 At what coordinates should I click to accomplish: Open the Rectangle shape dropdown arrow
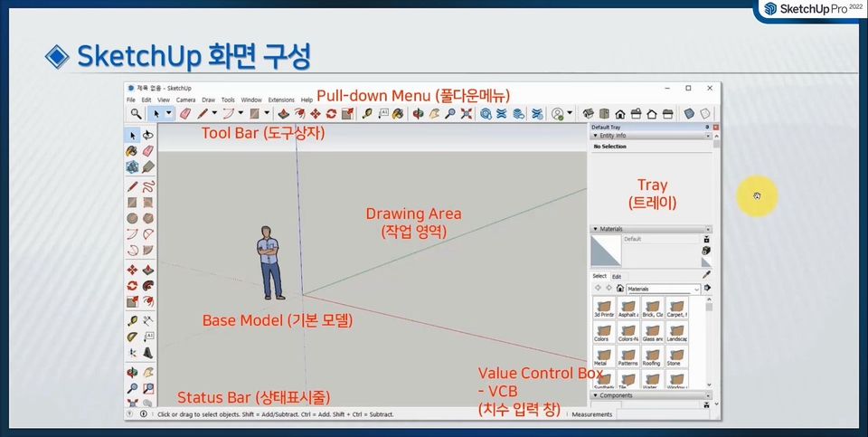267,113
